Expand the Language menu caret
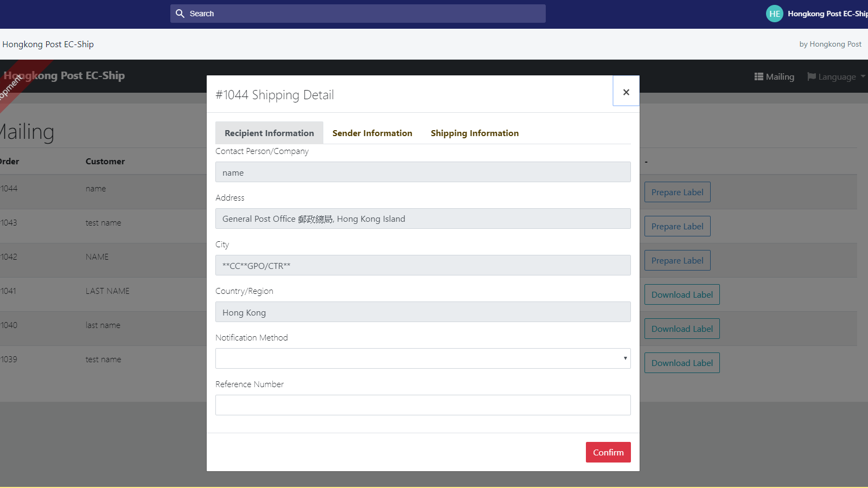The image size is (868, 488). pyautogui.click(x=863, y=76)
